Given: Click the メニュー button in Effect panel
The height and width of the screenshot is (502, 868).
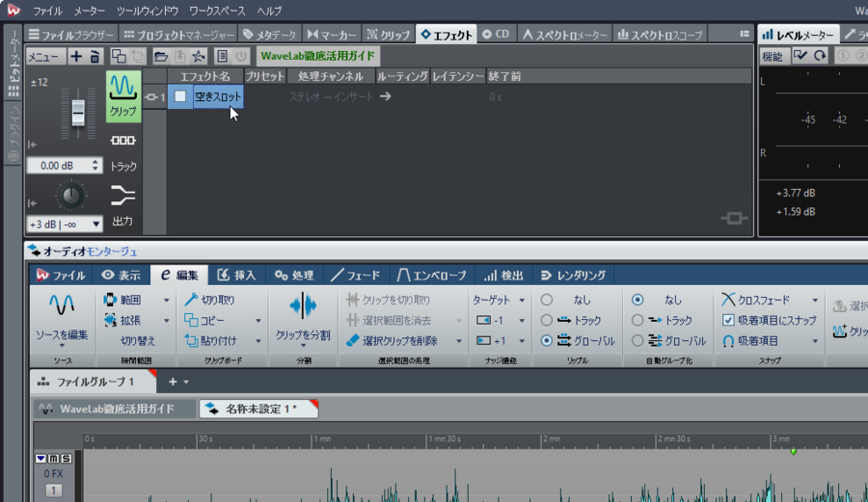Looking at the screenshot, I should (46, 57).
